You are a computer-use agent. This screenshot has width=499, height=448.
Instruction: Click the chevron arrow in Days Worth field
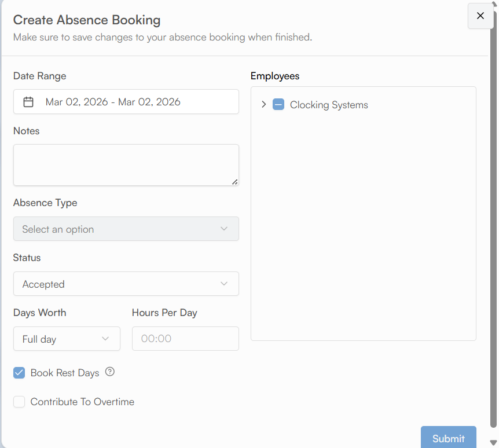tap(105, 339)
